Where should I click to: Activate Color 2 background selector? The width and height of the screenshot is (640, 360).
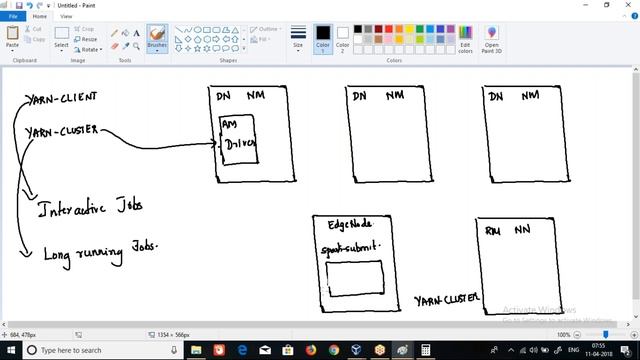point(342,40)
